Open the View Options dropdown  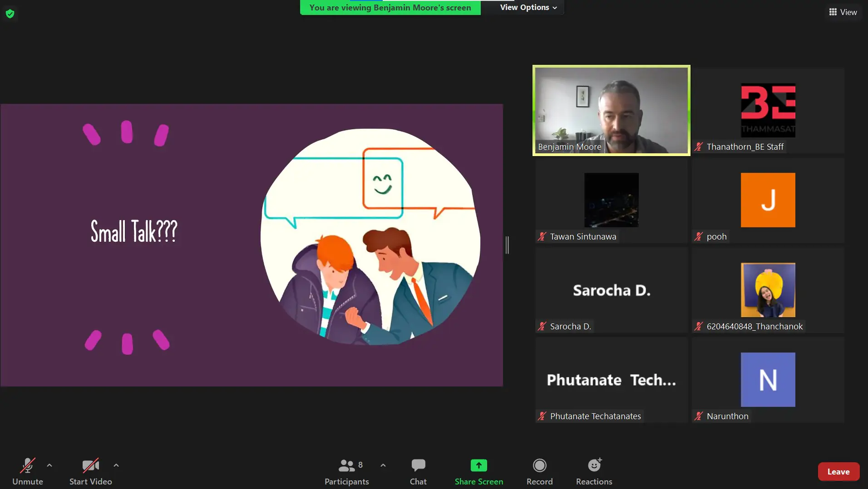(x=528, y=7)
